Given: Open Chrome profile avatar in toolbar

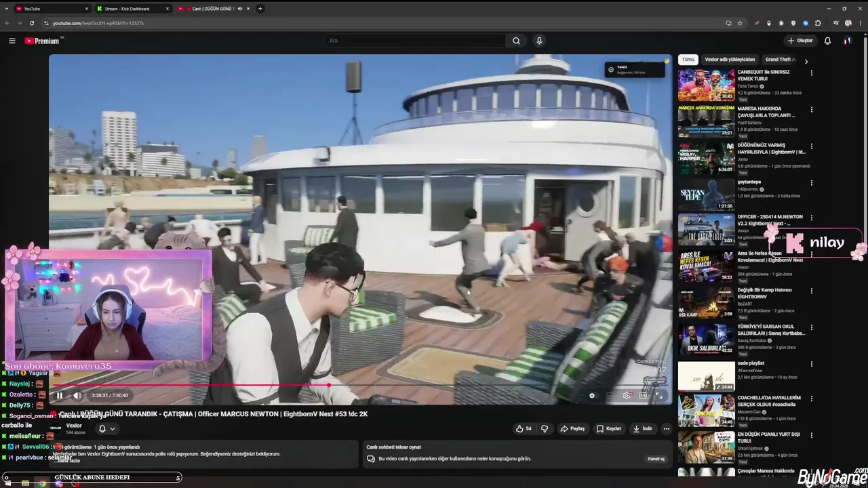Looking at the screenshot, I should (x=848, y=23).
